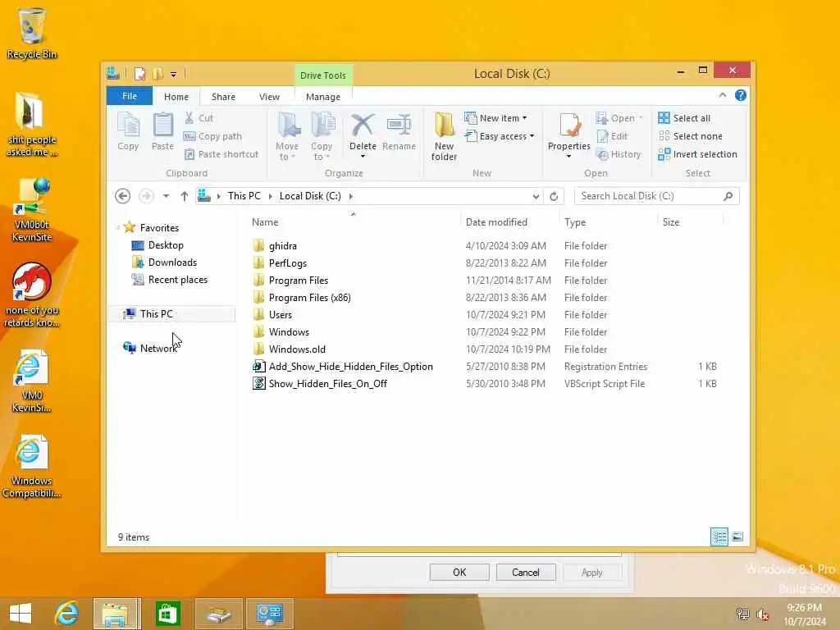Image resolution: width=840 pixels, height=630 pixels.
Task: Click the muted volume tray icon
Action: click(x=763, y=614)
